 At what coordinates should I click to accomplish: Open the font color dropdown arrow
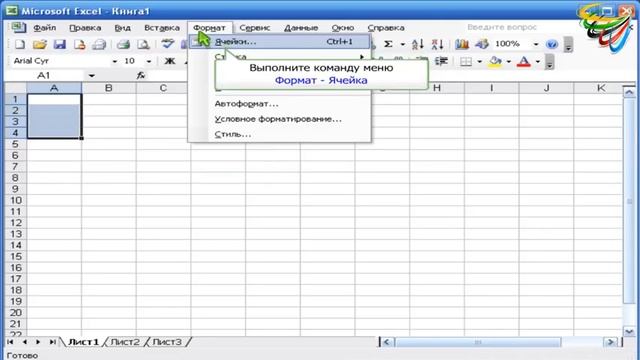[x=538, y=62]
